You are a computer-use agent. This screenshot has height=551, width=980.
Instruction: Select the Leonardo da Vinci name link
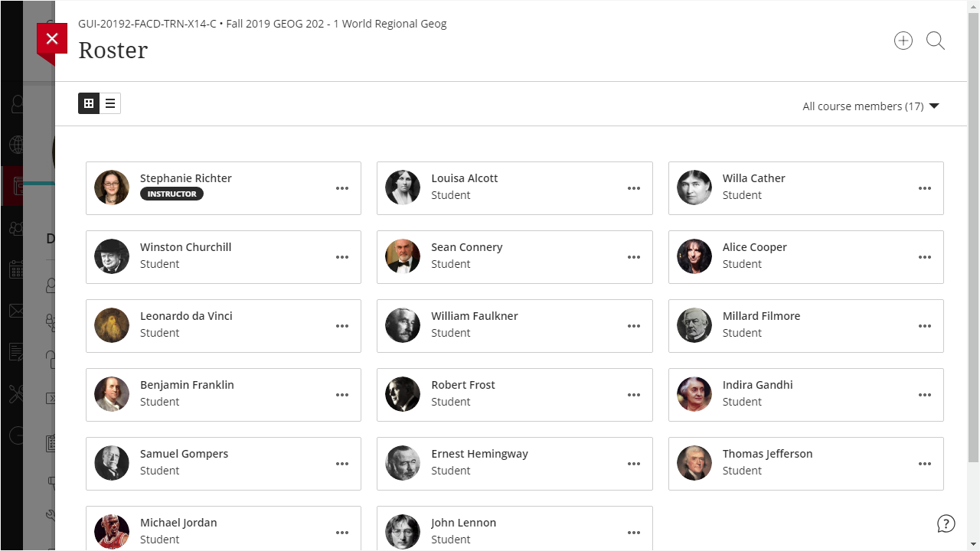click(x=186, y=316)
